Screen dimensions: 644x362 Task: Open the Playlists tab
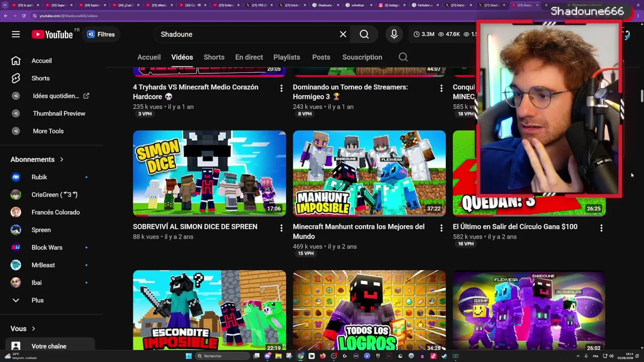tap(287, 57)
